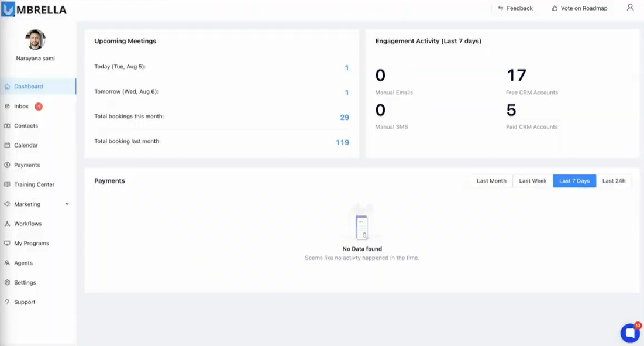Click the Contacts card icon
The image size is (644, 346).
tap(7, 126)
